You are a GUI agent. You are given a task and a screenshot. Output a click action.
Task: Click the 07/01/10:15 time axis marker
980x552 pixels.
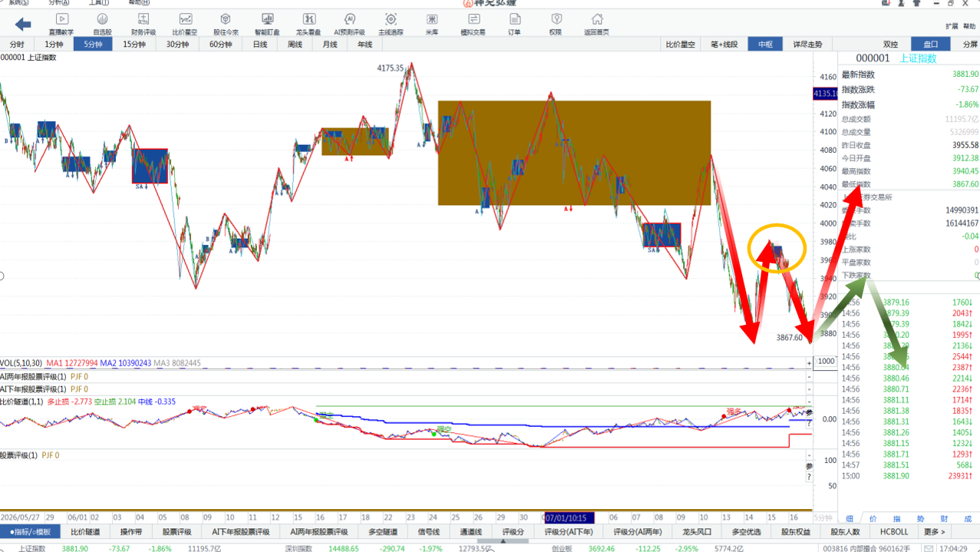point(569,518)
